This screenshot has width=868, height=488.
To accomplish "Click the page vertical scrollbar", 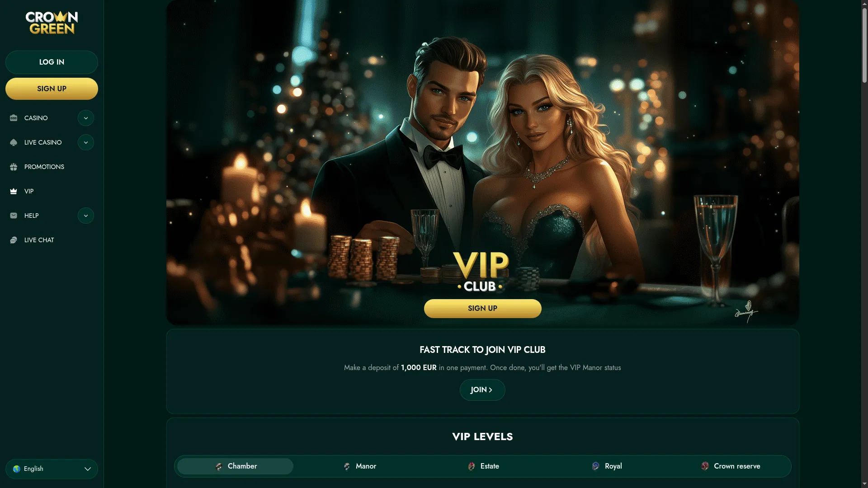I will coord(864,244).
